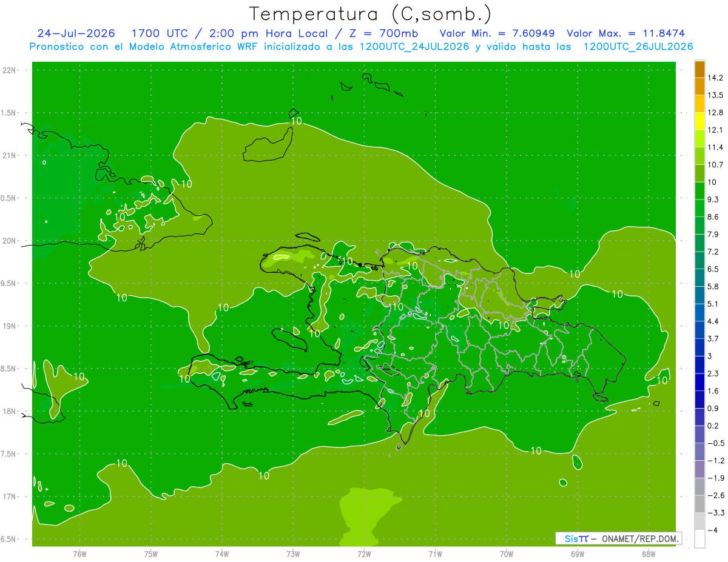The height and width of the screenshot is (562, 728).
Task: Click the "17N" latitude label
Action: (10, 497)
